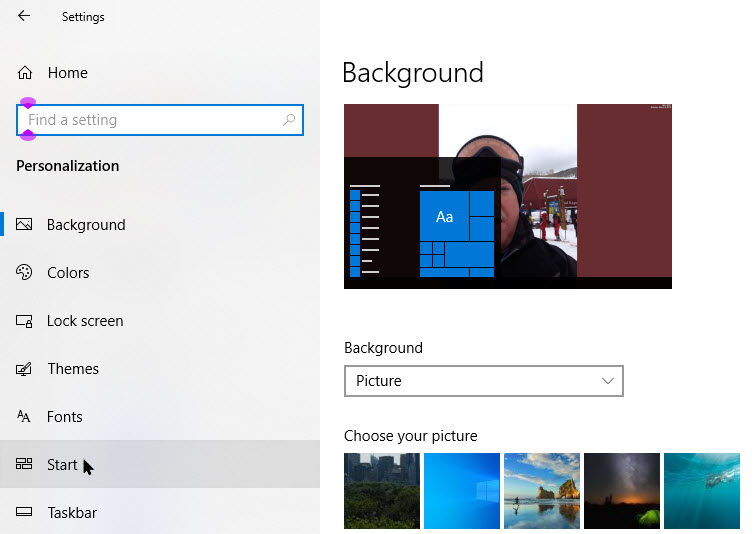Click the Taskbar icon in sidebar
The image size is (756, 534).
pyautogui.click(x=25, y=513)
